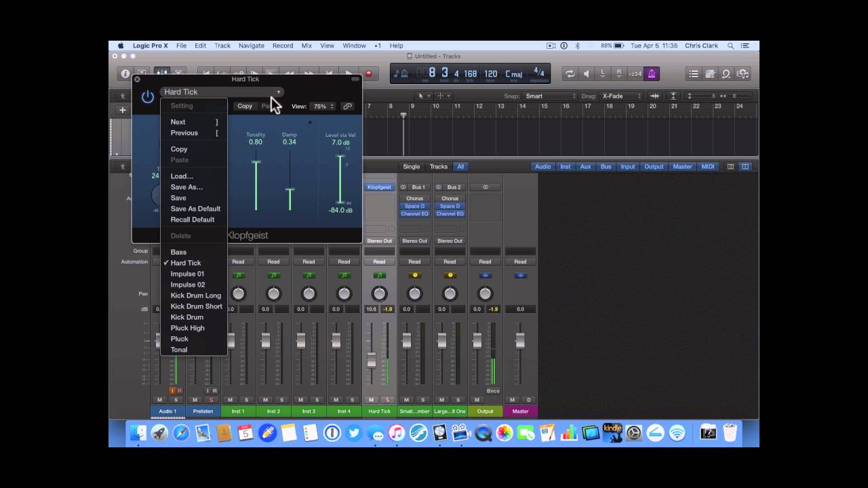868x488 pixels.
Task: Open the View 75% size dropdown
Action: pos(322,106)
